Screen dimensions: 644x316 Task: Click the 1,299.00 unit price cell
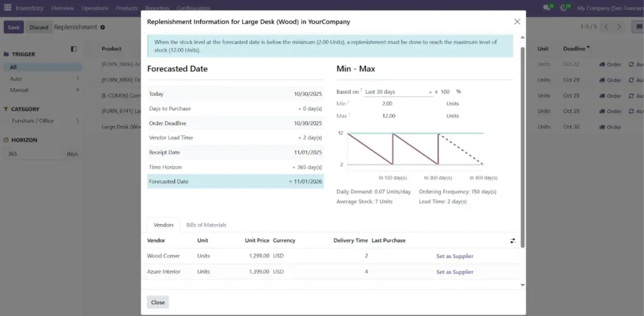(259, 256)
